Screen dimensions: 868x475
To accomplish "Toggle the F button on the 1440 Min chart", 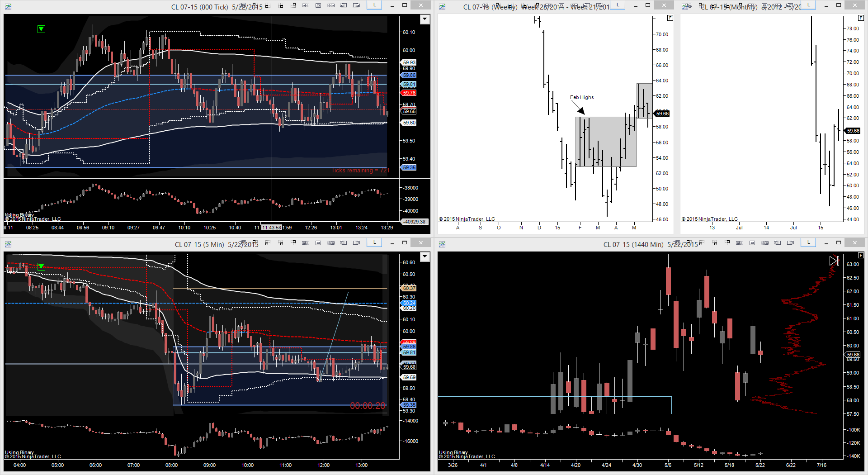I will tap(861, 256).
